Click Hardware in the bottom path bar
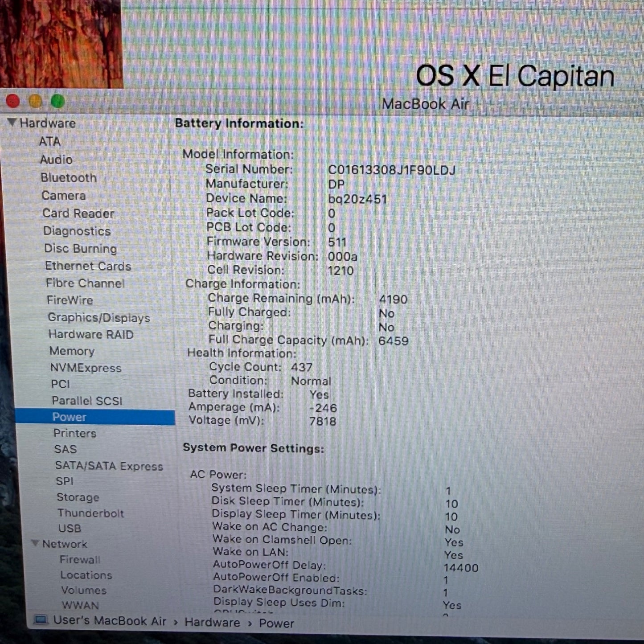This screenshot has height=644, width=644. click(x=212, y=622)
